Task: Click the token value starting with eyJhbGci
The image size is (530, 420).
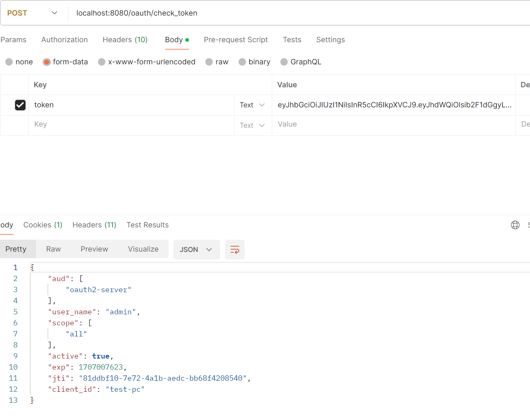Action: (394, 105)
